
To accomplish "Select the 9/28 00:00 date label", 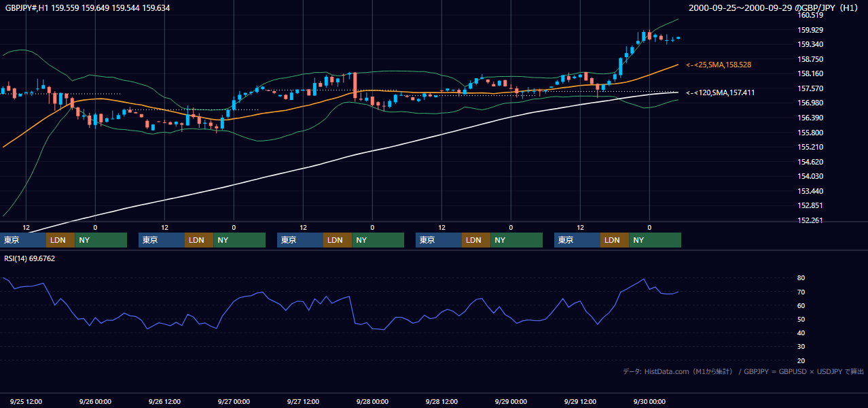I will click(x=372, y=401).
